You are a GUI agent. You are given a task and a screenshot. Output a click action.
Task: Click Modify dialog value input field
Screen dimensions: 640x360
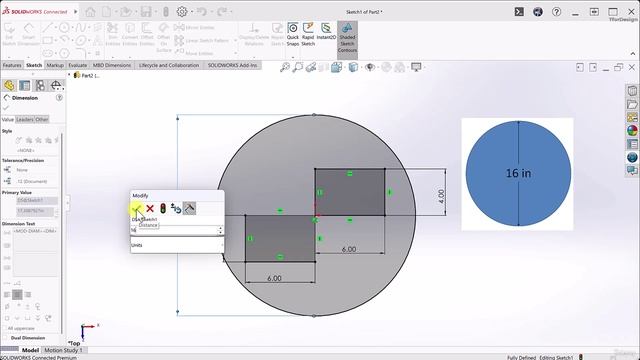pos(174,230)
